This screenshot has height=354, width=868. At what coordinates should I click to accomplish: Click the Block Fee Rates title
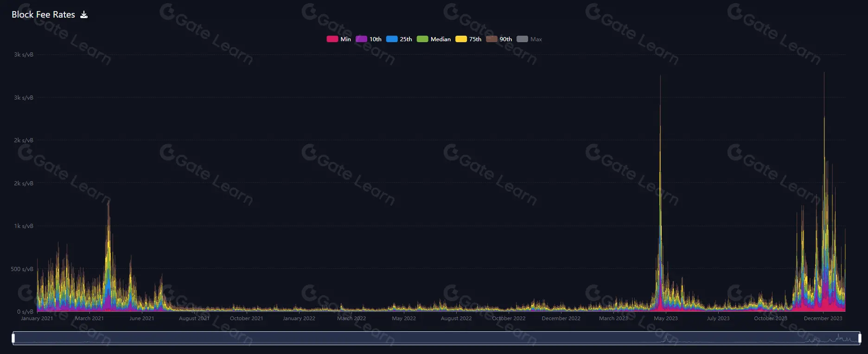(x=43, y=15)
